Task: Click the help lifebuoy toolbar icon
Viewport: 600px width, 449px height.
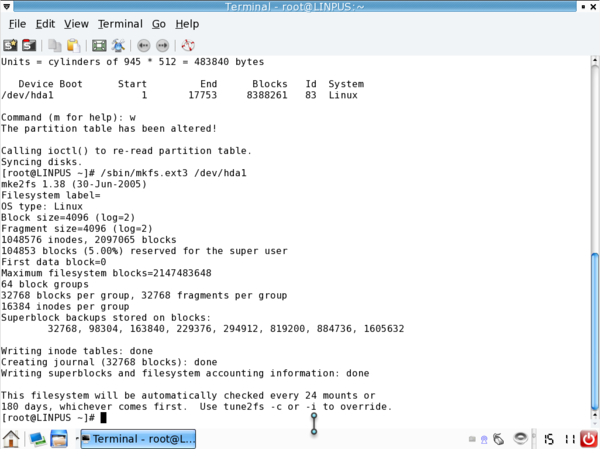Action: 188,45
